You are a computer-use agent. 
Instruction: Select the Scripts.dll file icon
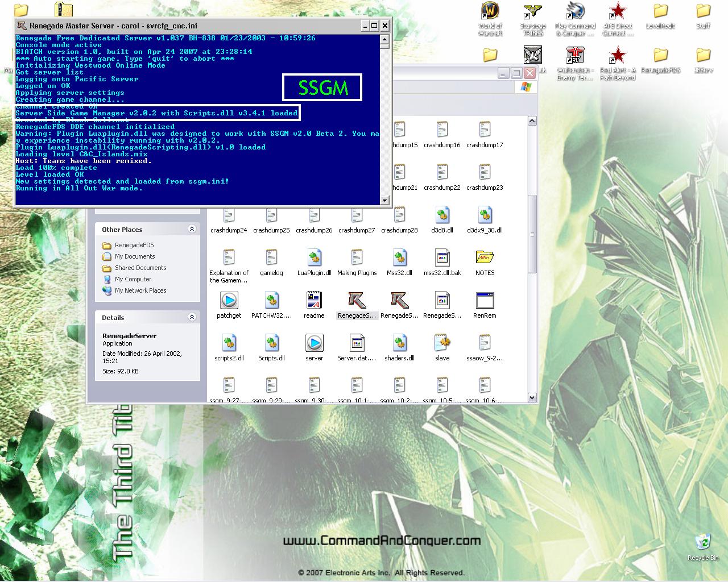click(x=271, y=343)
